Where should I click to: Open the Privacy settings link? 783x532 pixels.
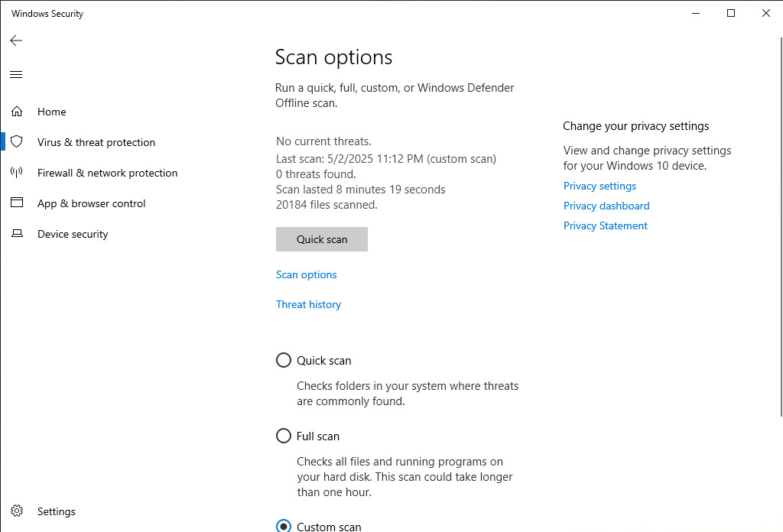[x=599, y=187]
